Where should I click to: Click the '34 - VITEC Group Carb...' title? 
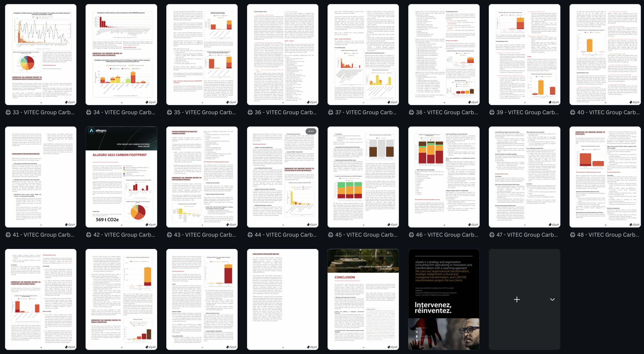click(x=124, y=112)
